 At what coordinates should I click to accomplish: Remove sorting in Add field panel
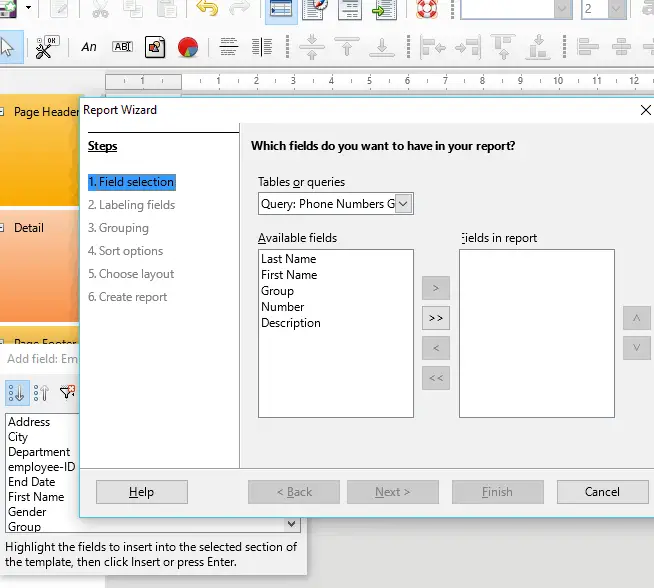click(x=67, y=392)
